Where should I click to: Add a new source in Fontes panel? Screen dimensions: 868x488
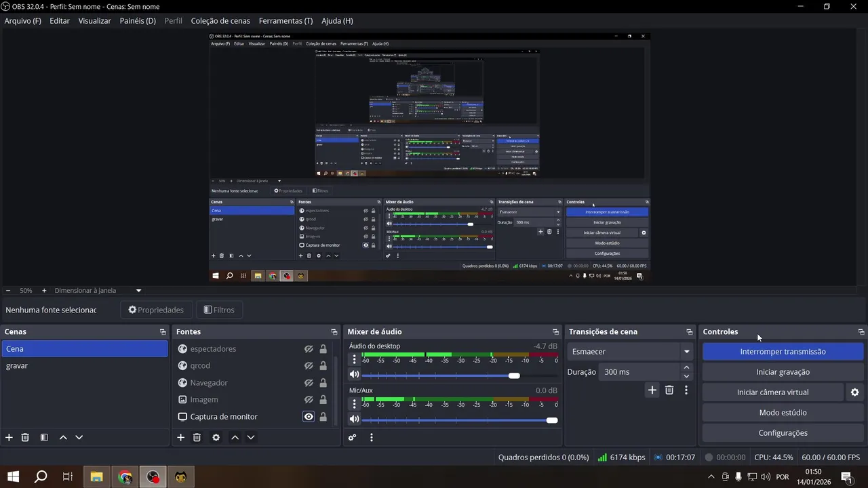181,437
